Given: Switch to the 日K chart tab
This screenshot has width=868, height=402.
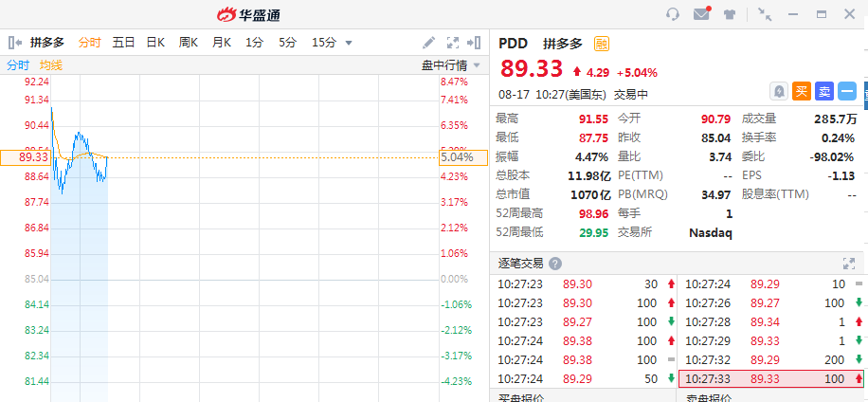Looking at the screenshot, I should (155, 43).
